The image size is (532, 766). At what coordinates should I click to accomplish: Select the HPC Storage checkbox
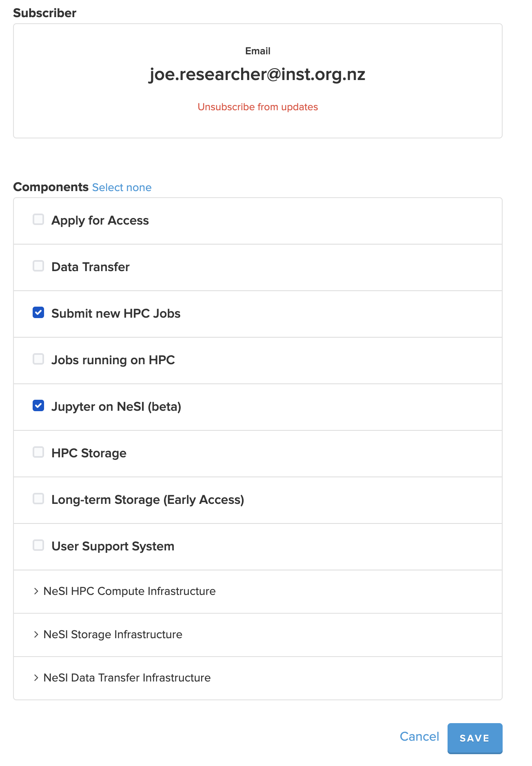tap(38, 452)
